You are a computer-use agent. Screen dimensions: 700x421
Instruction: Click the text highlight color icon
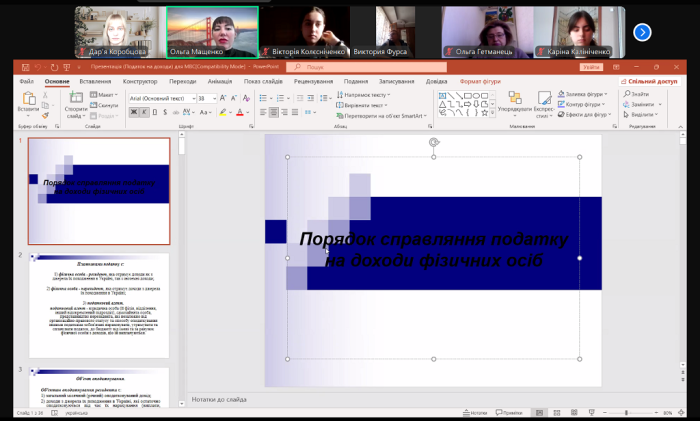coord(221,113)
